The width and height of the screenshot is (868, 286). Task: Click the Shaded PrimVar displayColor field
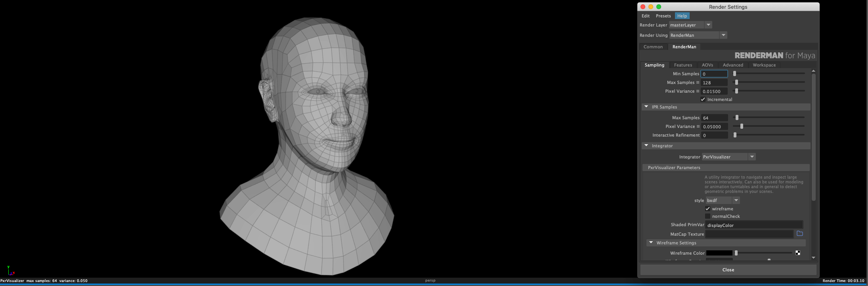point(754,225)
